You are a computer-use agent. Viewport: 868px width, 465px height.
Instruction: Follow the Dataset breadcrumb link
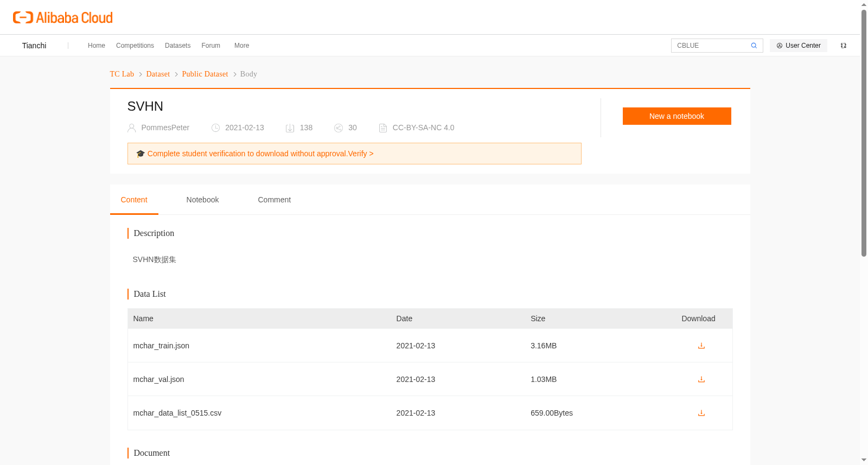(x=158, y=74)
